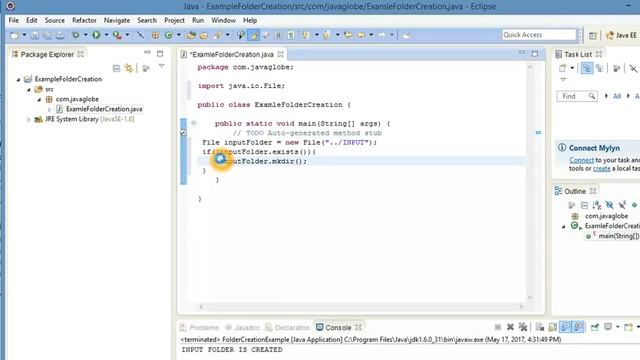Open the Run menu

click(198, 20)
